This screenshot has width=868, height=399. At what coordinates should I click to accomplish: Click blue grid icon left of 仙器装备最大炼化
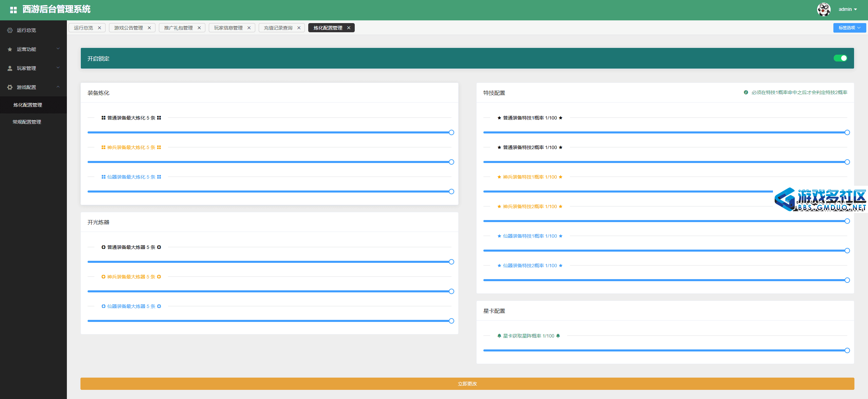click(x=104, y=177)
